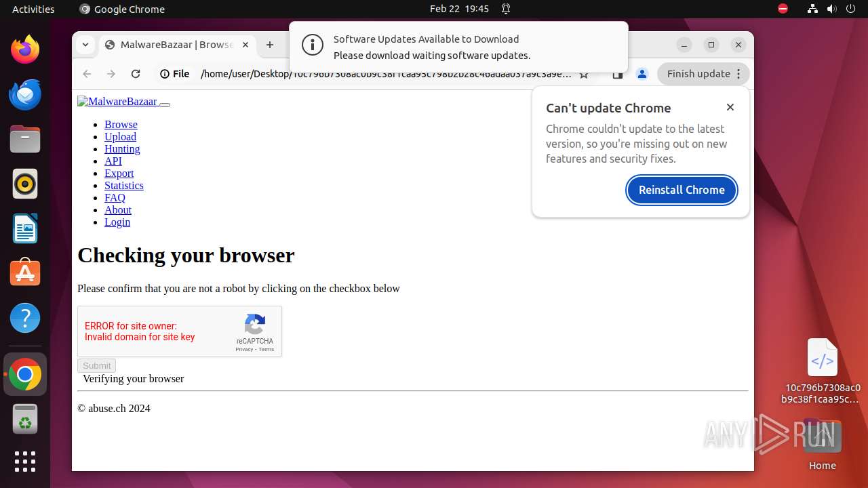Follow the Browse link

point(121,124)
